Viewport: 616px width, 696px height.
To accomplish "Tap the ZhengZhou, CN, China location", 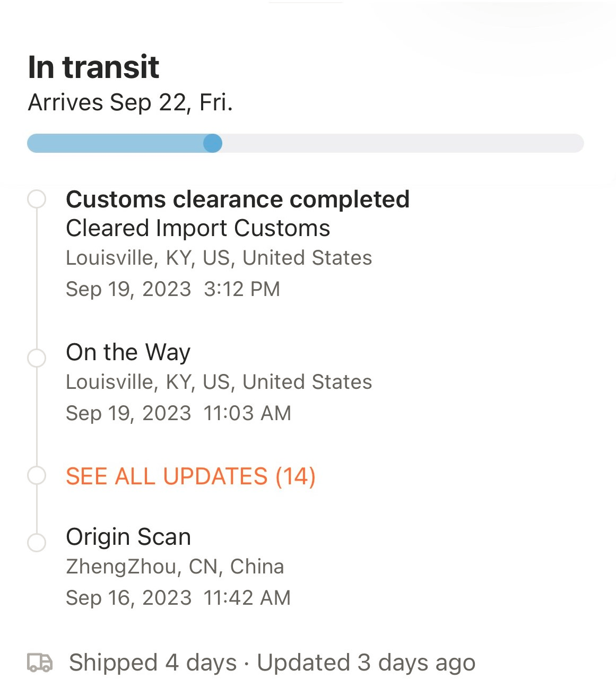I will point(175,567).
